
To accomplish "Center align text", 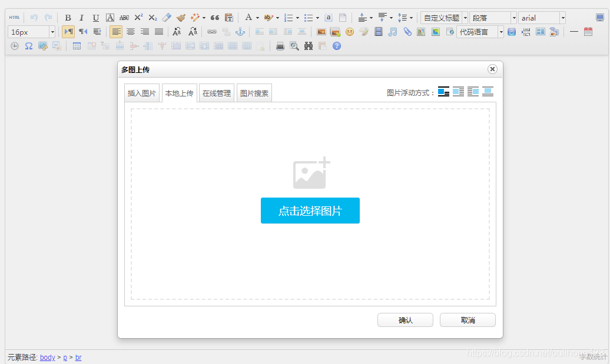I will click(131, 32).
